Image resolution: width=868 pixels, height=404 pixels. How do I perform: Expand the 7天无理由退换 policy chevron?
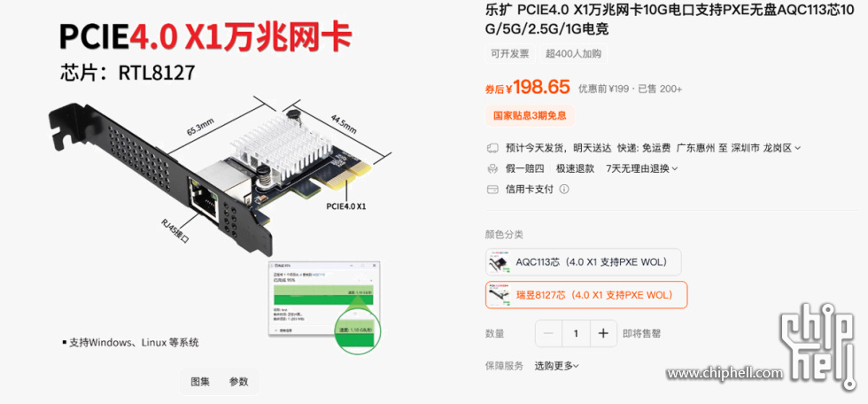tap(675, 169)
